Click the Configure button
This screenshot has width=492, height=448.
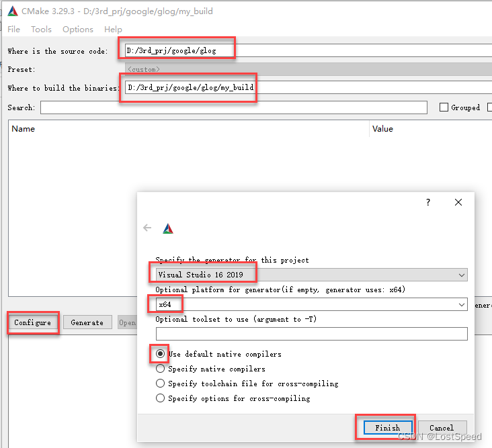click(x=33, y=322)
